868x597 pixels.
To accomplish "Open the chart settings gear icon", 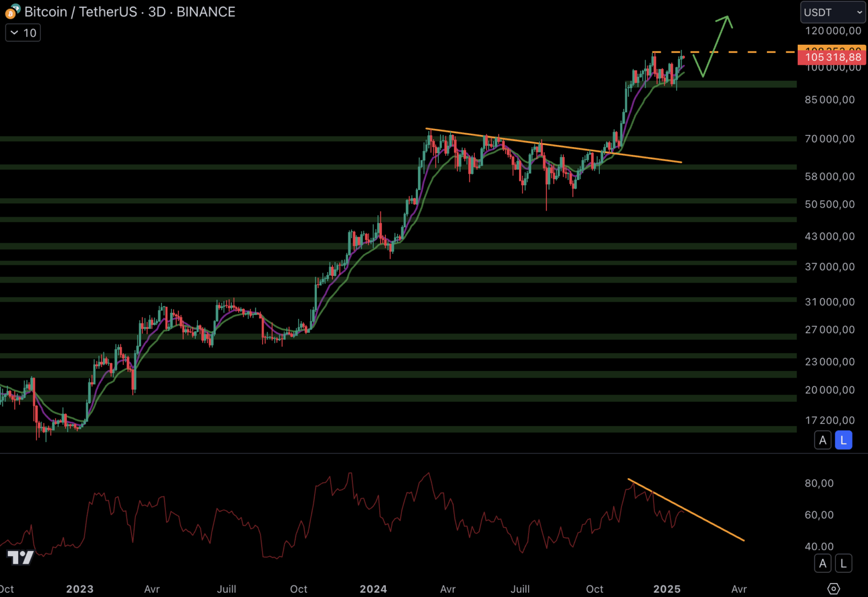I will point(833,589).
